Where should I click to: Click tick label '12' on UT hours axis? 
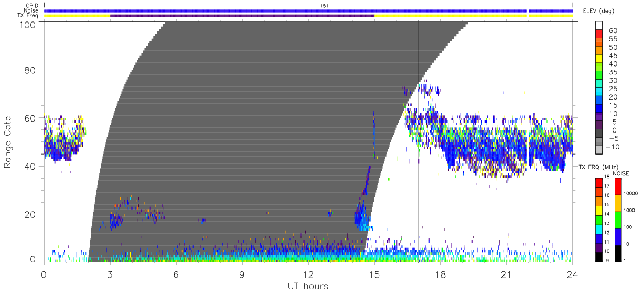pyautogui.click(x=308, y=274)
